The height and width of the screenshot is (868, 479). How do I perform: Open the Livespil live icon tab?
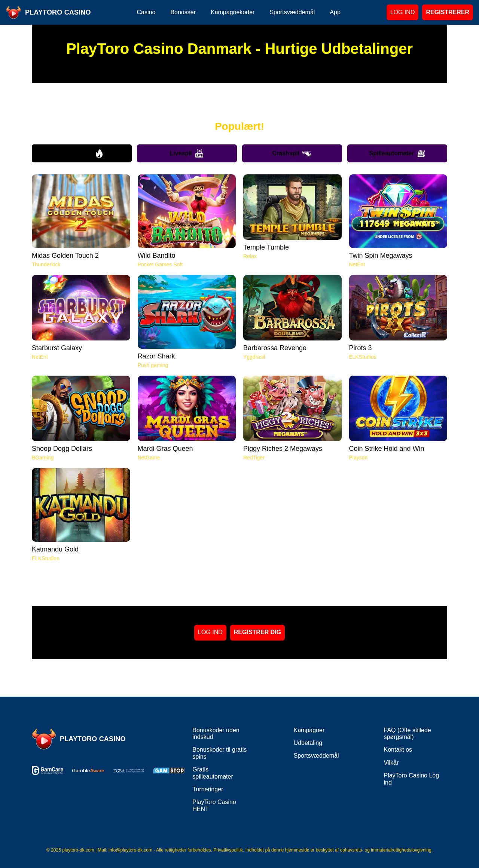pos(187,153)
